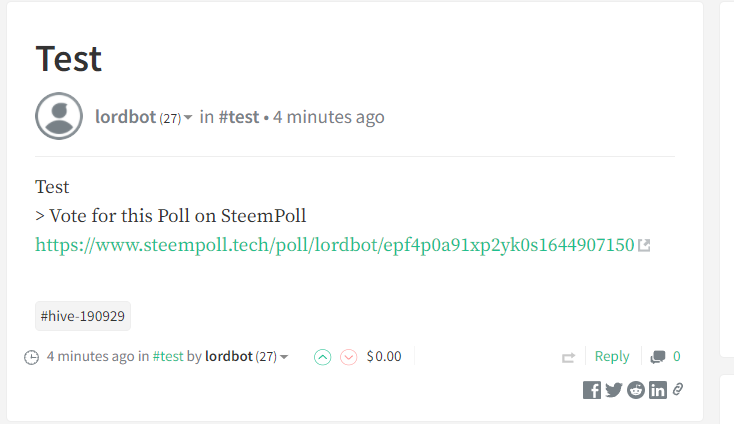Click the clock timestamp icon in footer
The image size is (734, 424).
coord(31,358)
